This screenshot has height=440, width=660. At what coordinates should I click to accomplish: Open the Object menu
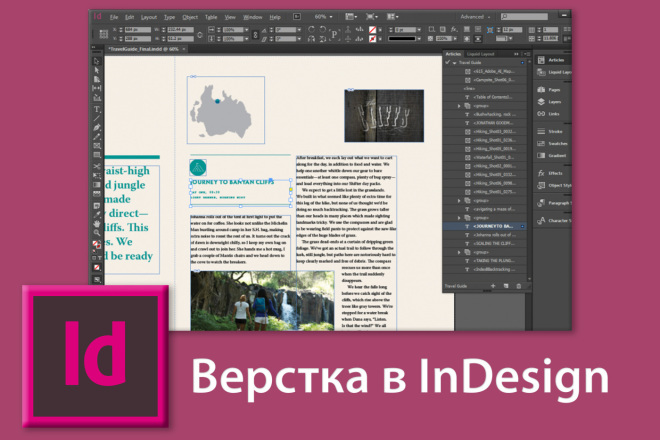coord(190,17)
